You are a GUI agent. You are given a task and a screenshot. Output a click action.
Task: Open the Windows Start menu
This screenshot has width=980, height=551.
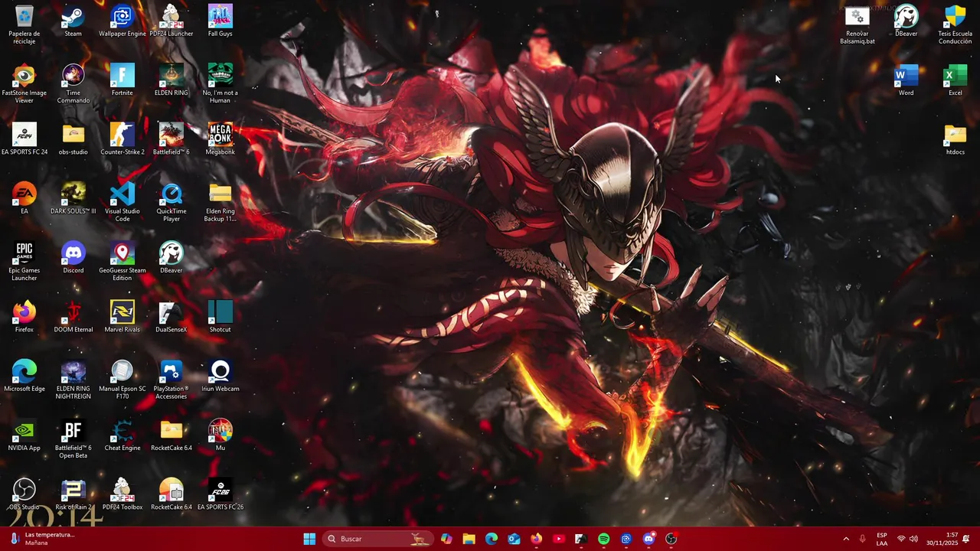coord(309,539)
